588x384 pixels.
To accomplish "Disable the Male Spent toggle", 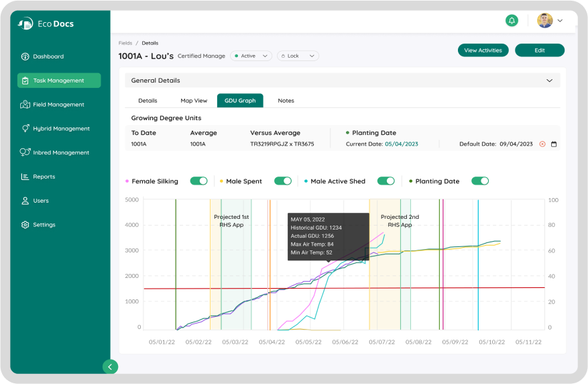I will 283,181.
